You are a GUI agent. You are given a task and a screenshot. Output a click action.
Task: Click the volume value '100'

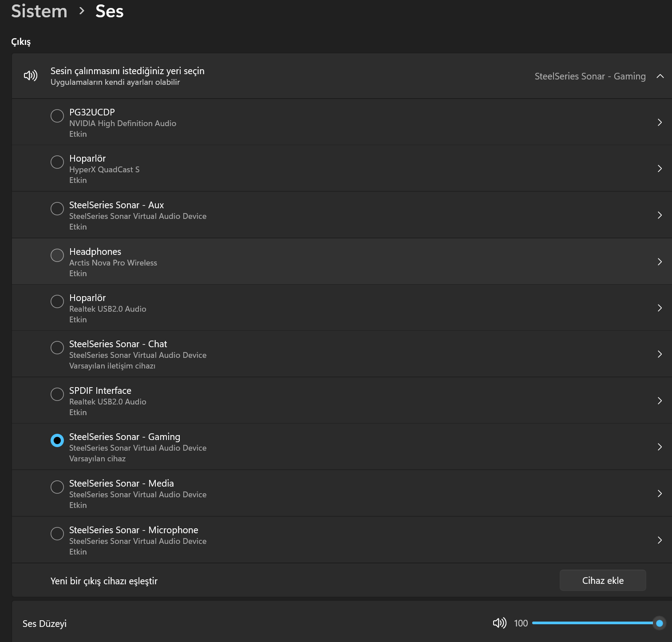pyautogui.click(x=521, y=623)
